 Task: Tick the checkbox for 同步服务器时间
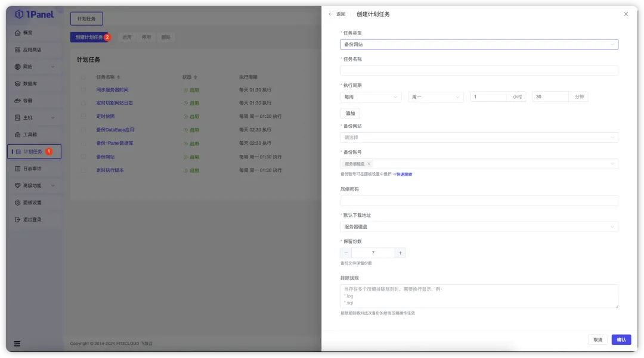[83, 90]
